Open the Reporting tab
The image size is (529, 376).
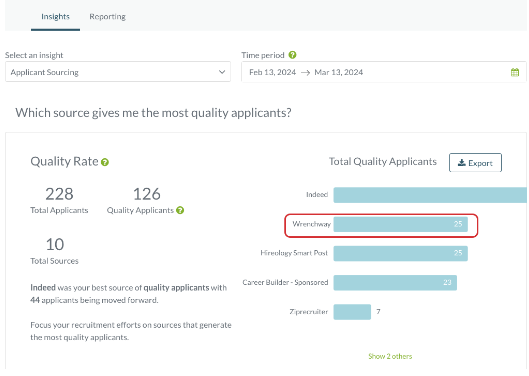click(x=107, y=17)
